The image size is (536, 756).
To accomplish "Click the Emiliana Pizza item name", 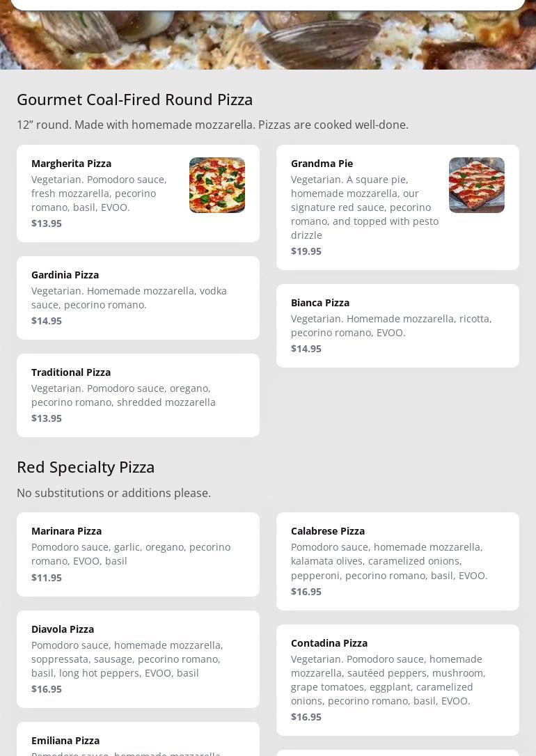I will 65,741.
